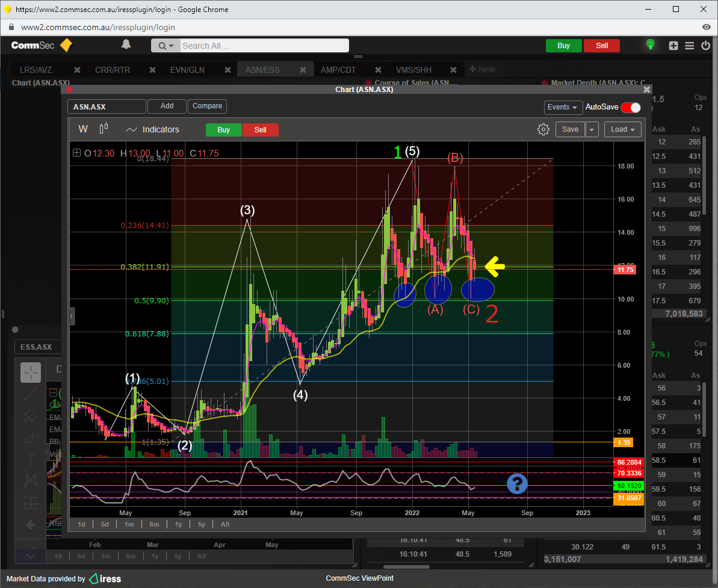This screenshot has height=588, width=718.
Task: Switch to the LRS/AVZ tab
Action: click(x=36, y=70)
